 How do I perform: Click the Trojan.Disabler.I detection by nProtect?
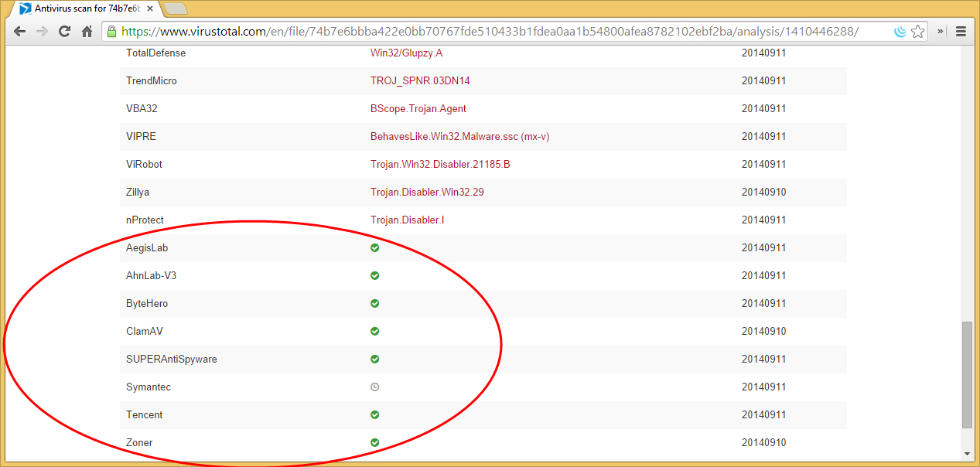coord(408,220)
